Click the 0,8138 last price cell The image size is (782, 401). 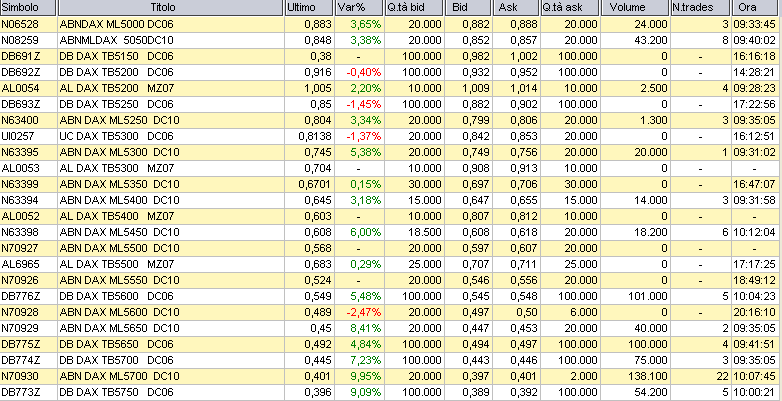315,136
